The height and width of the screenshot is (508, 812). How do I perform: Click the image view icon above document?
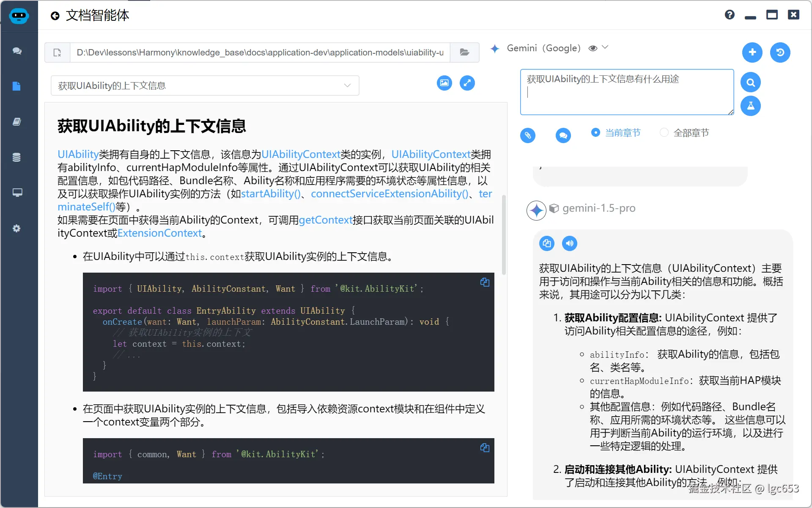click(x=444, y=83)
